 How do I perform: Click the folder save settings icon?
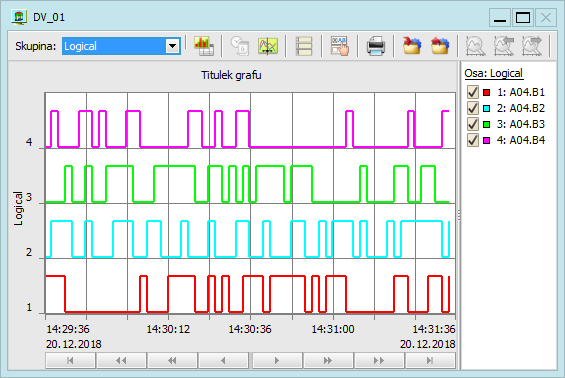(412, 46)
